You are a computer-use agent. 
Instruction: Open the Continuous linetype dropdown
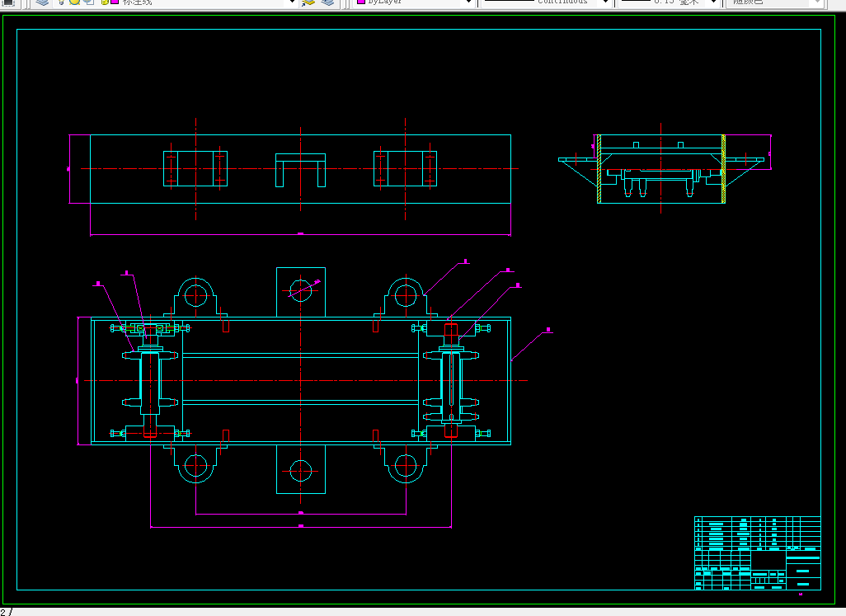[605, 2]
